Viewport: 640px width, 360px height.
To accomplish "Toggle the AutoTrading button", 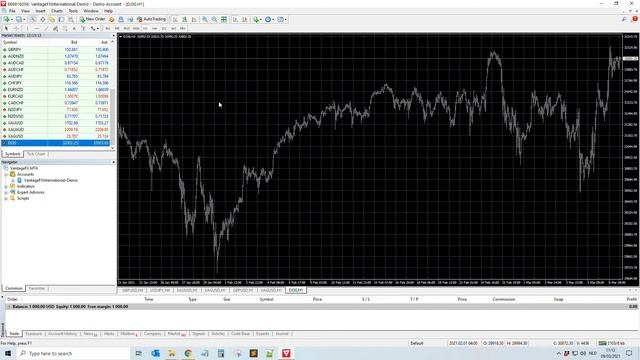I will 152,19.
